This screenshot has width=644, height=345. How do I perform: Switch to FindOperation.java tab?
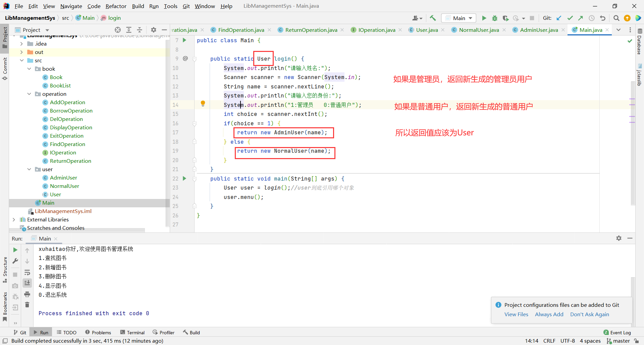241,30
